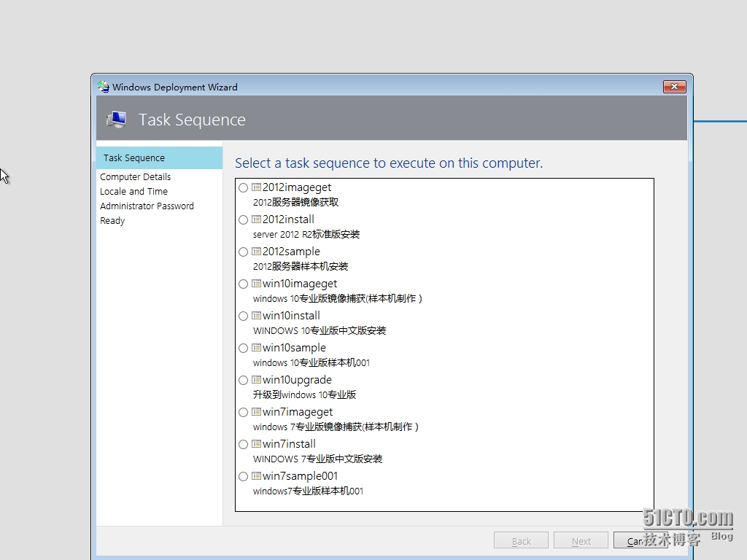The height and width of the screenshot is (560, 747).
Task: Click the description 'windows7专业版样本机001'
Action: pos(309,491)
